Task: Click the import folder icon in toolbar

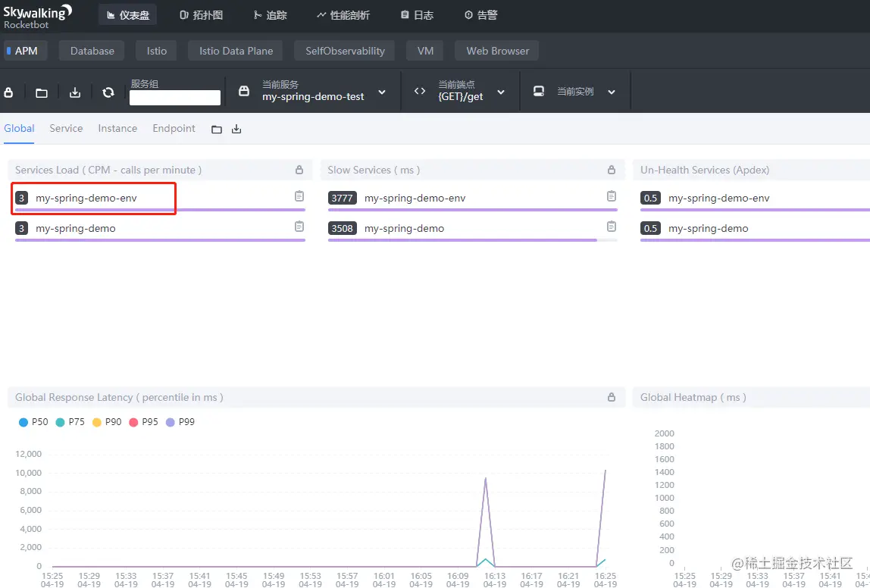Action: click(42, 92)
